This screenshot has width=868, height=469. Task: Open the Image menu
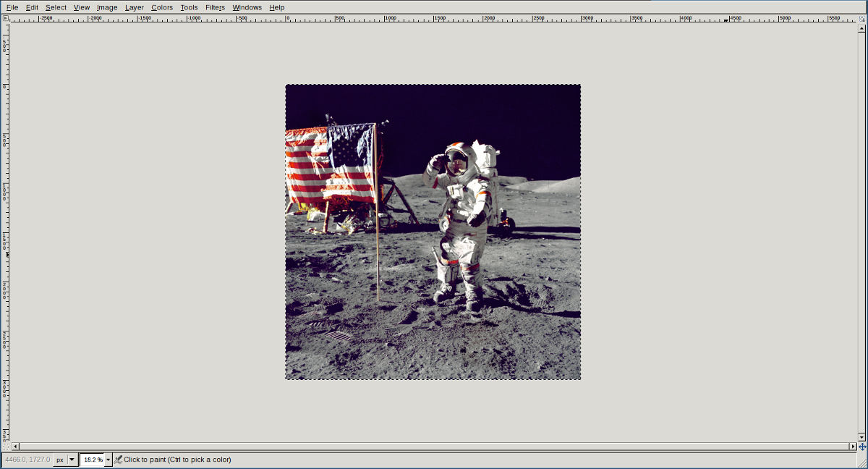[107, 7]
